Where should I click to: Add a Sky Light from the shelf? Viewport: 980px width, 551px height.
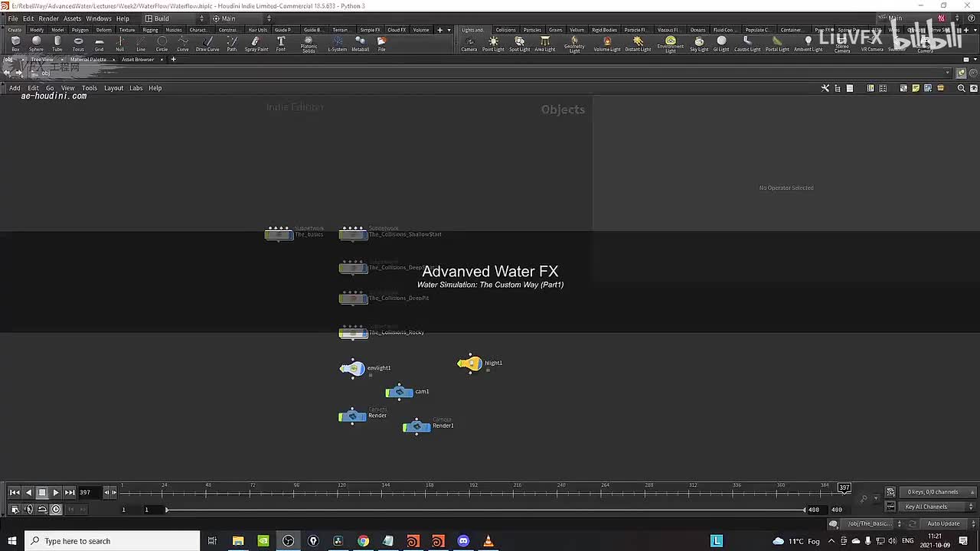699,44
